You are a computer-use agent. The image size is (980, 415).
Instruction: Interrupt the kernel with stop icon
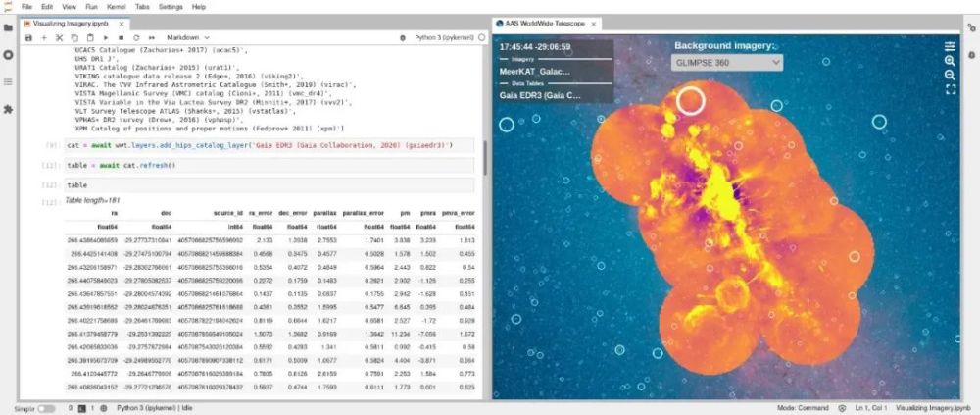pos(121,37)
